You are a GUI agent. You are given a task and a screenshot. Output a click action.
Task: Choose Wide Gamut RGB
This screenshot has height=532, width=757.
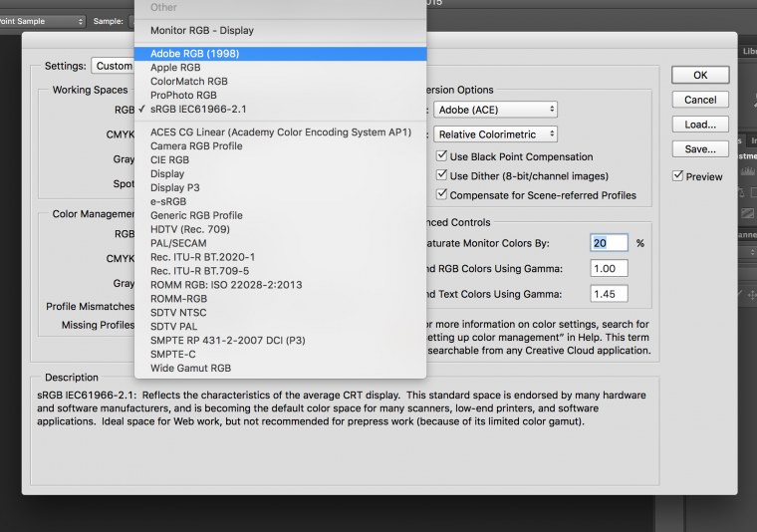click(281, 369)
